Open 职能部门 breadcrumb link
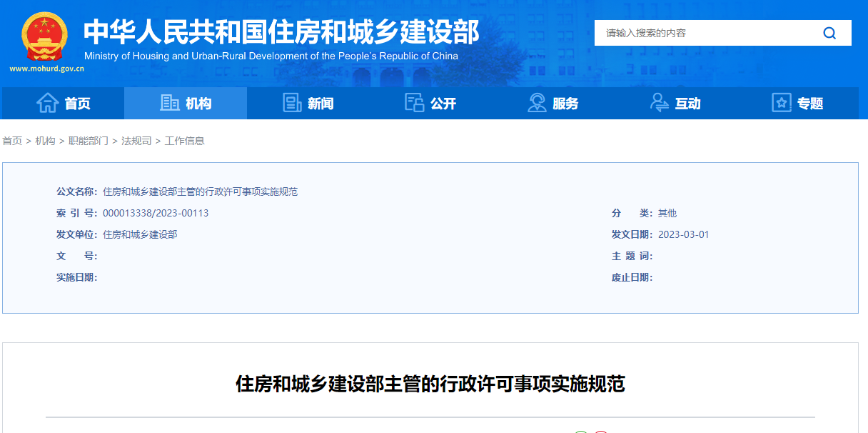 (x=88, y=141)
